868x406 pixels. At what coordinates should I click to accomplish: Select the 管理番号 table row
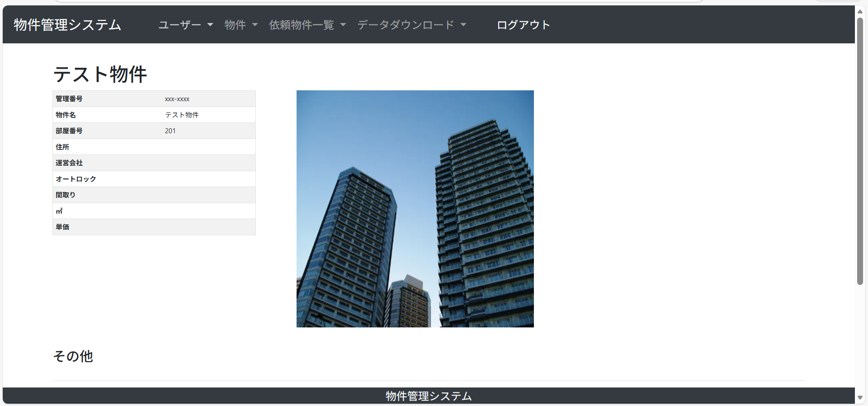pyautogui.click(x=154, y=99)
